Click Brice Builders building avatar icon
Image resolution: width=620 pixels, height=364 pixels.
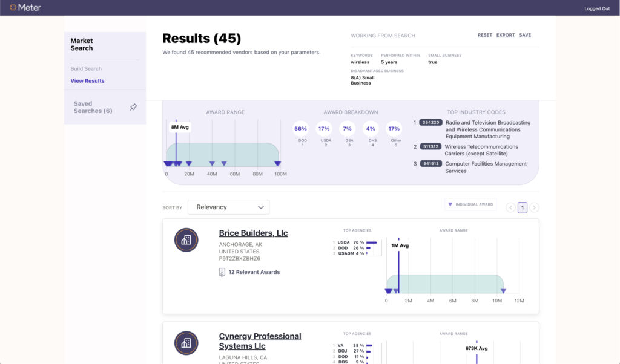tap(186, 240)
